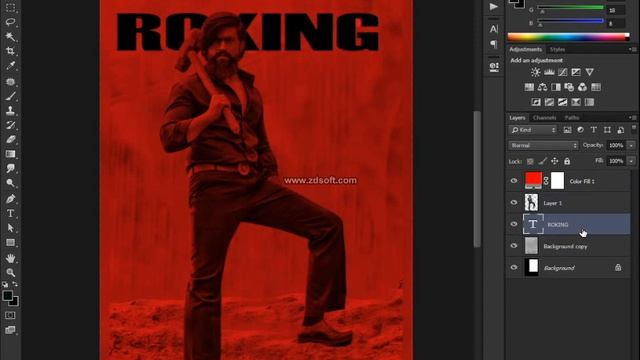Select the History Brush tool
640x360 pixels.
[x=10, y=125]
